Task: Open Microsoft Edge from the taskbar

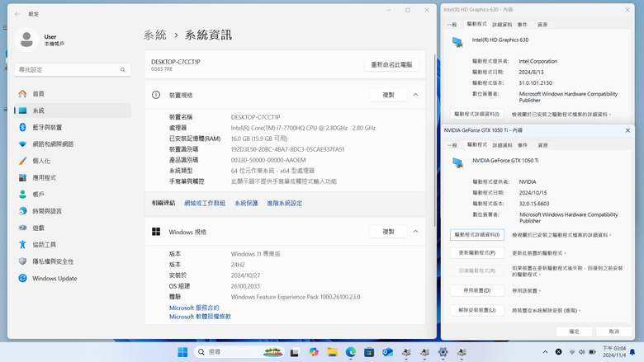Action: [x=351, y=352]
